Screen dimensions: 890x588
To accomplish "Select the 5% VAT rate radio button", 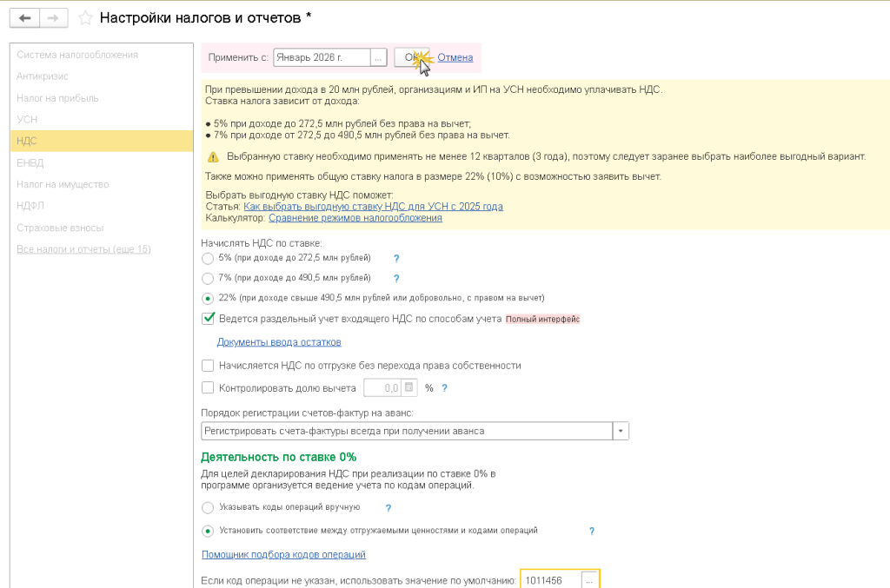I will [207, 258].
